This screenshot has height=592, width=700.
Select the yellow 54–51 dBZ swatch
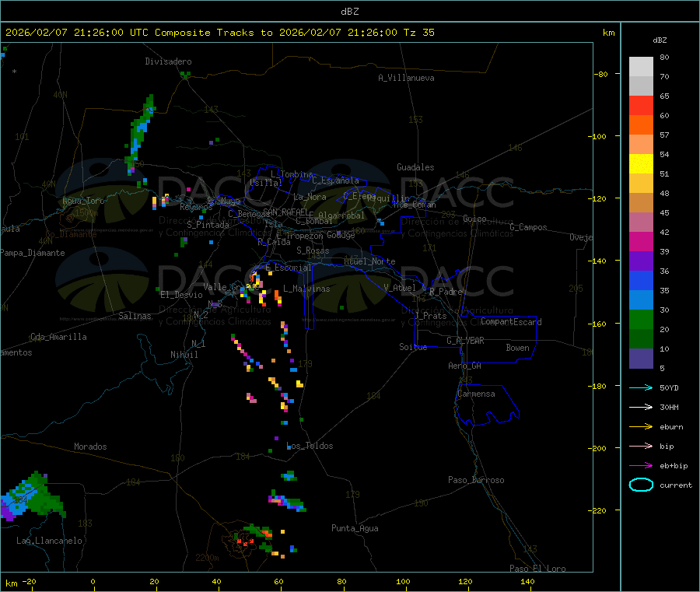(641, 164)
